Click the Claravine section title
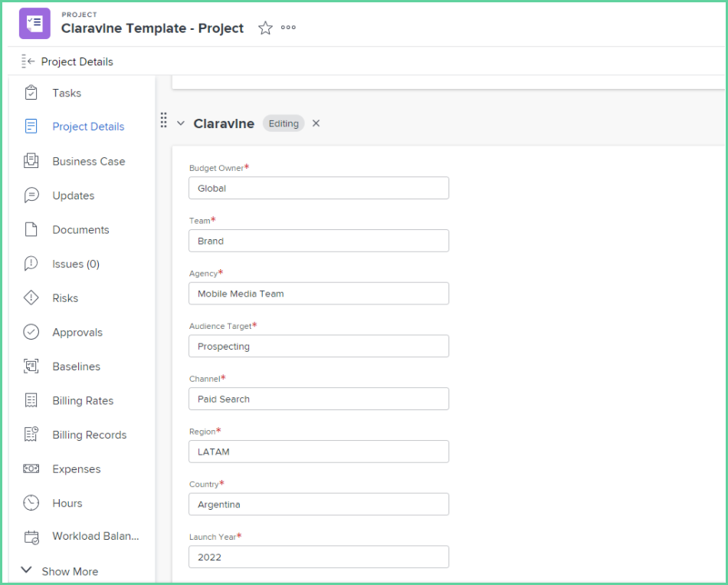Viewport: 728px width, 585px height. [224, 123]
